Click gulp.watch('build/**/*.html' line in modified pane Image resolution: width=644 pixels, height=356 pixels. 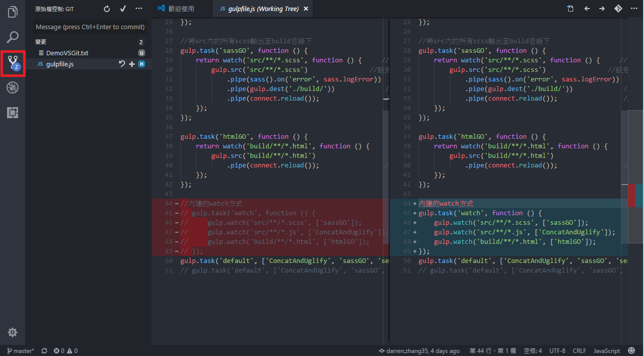515,242
